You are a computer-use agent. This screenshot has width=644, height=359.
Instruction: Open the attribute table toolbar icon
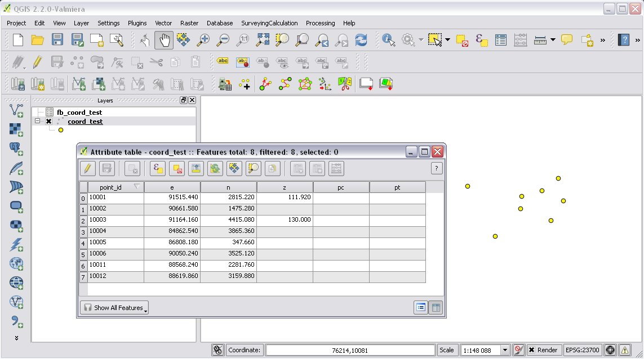click(500, 40)
